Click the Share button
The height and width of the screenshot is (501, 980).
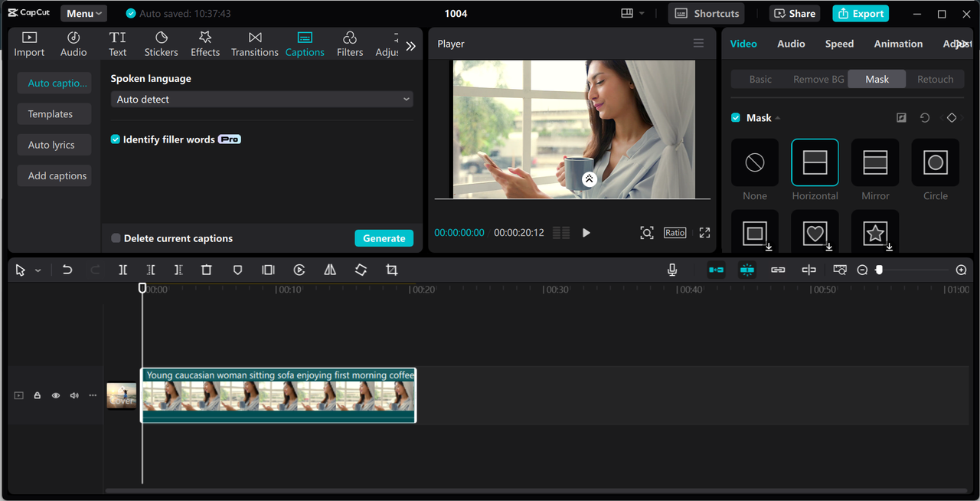(795, 14)
